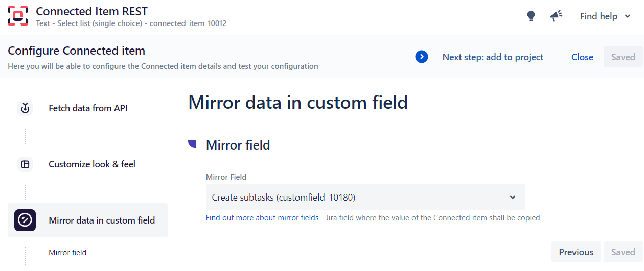Click the Fetch data from API icon
Screen dimensions: 644x271
[x=25, y=108]
